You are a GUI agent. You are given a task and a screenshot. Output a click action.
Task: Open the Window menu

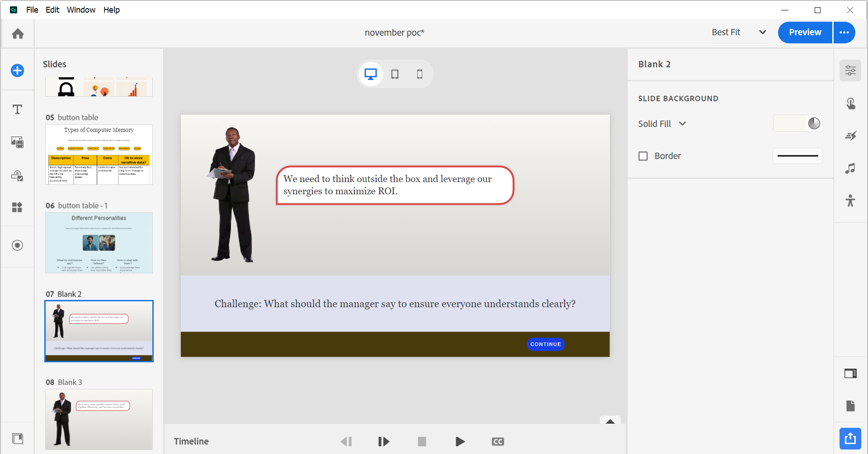(81, 10)
